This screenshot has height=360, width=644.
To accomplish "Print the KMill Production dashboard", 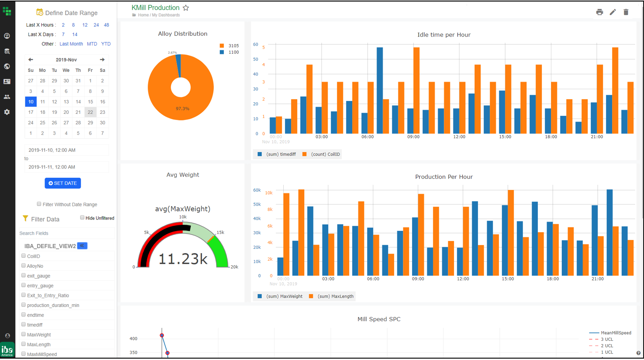I will point(599,12).
